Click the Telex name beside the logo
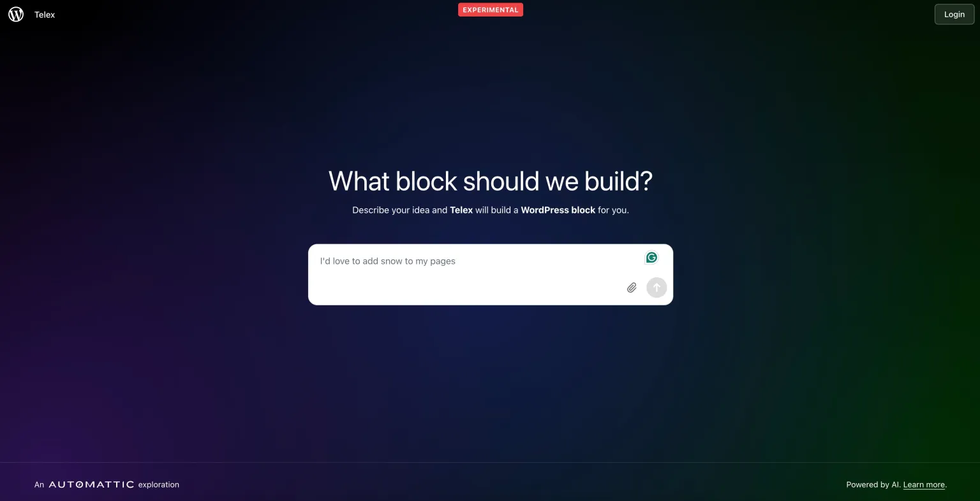980x501 pixels. [45, 15]
